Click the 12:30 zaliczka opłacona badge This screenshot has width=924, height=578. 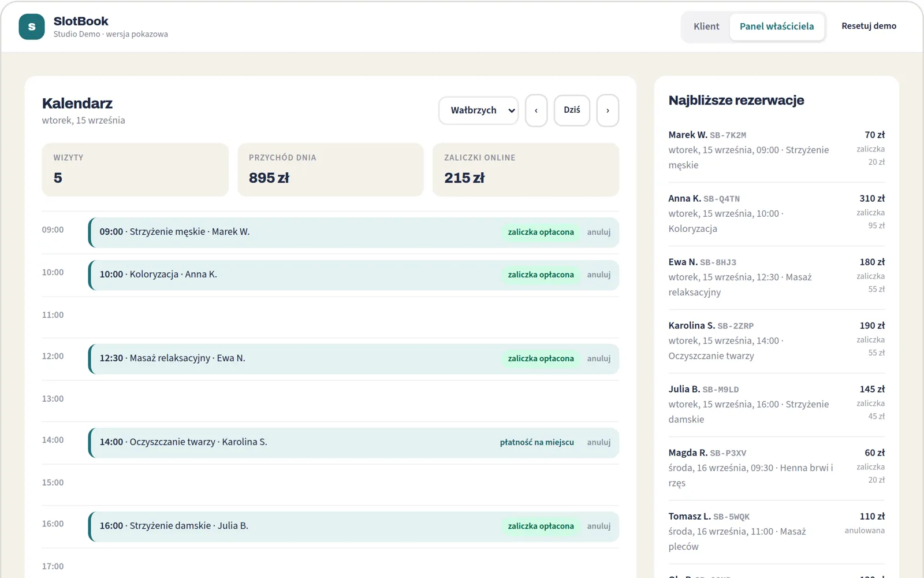[x=541, y=359]
